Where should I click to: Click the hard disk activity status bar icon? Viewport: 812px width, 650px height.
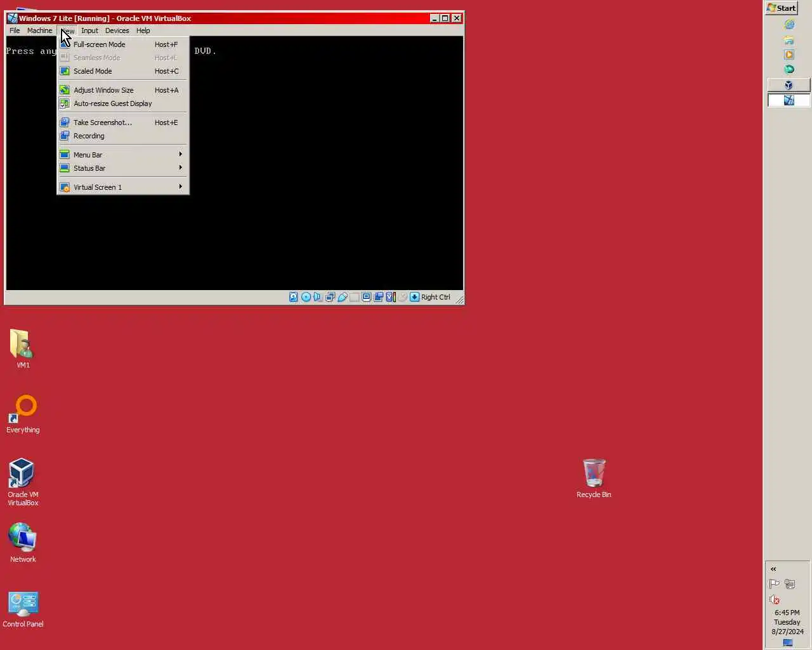(294, 296)
